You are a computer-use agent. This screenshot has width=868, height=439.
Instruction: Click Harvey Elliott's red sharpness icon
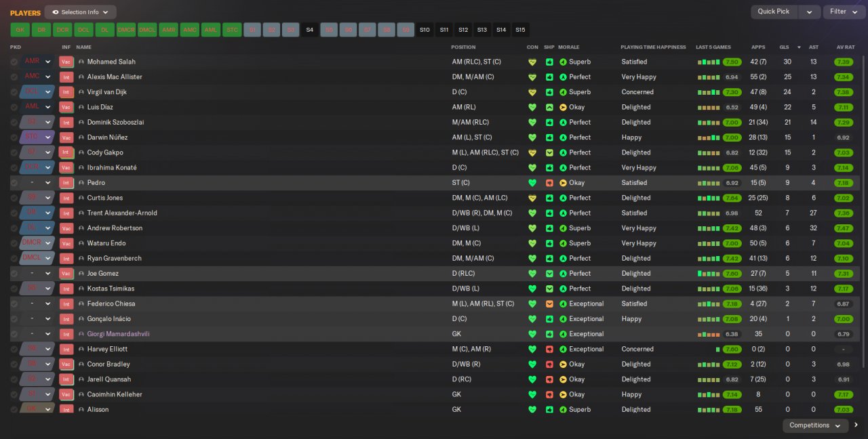click(549, 350)
